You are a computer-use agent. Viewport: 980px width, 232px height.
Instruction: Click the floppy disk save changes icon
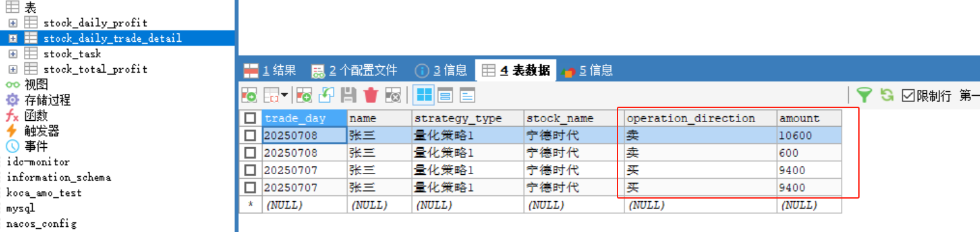click(348, 95)
